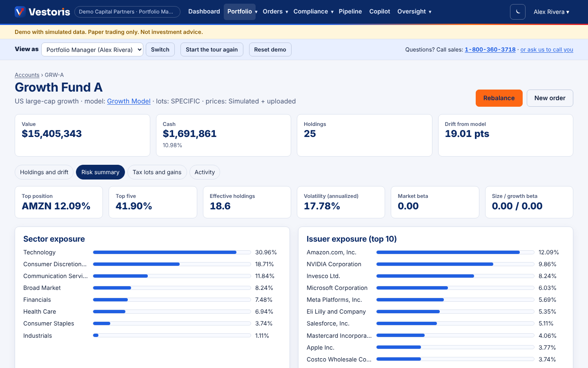Click the orange Rebalance button
This screenshot has width=588, height=368.
[499, 98]
